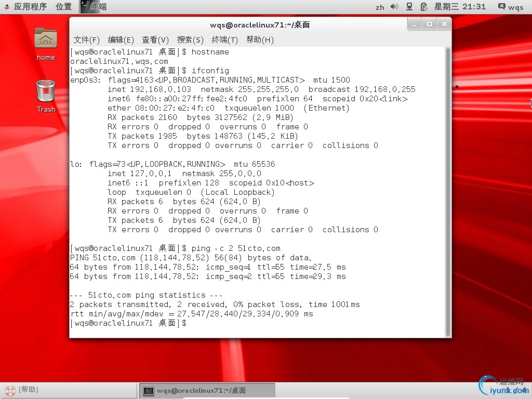Click the inet6 address fe80::a00:27ff:fee2:4fc0

pyautogui.click(x=192, y=99)
